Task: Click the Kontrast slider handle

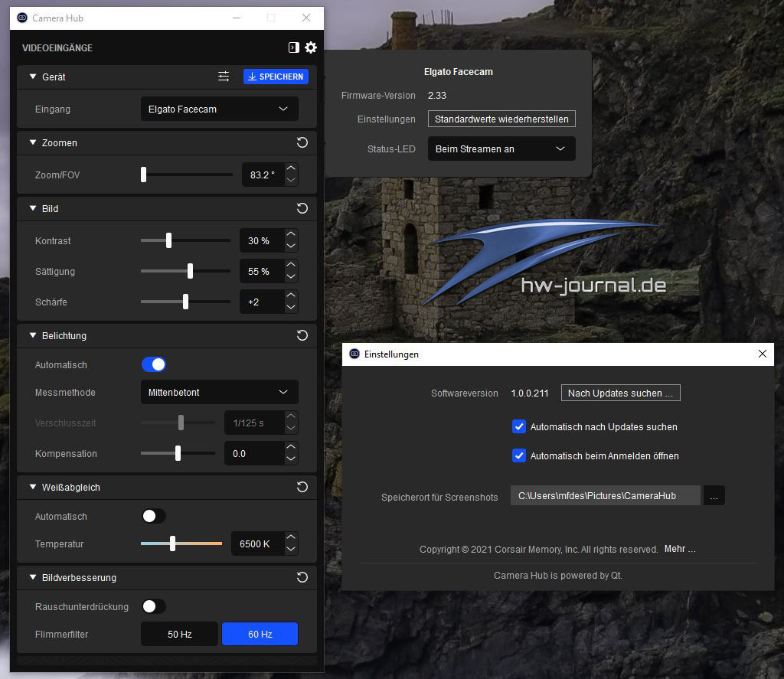Action: click(168, 240)
